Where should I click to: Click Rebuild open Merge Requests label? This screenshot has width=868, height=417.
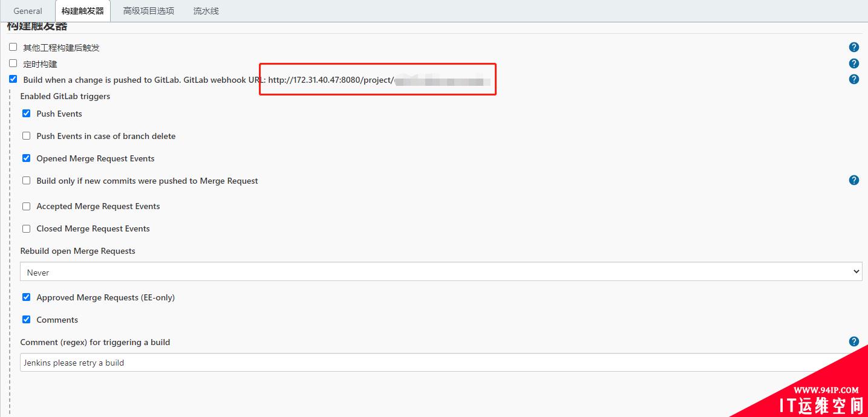pos(78,251)
